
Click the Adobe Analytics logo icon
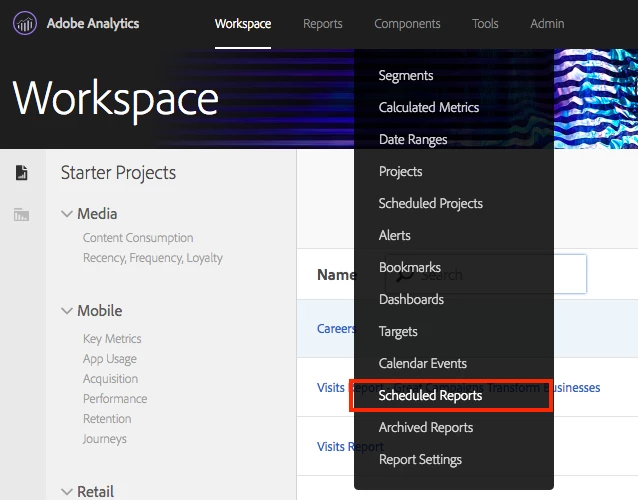click(x=25, y=23)
